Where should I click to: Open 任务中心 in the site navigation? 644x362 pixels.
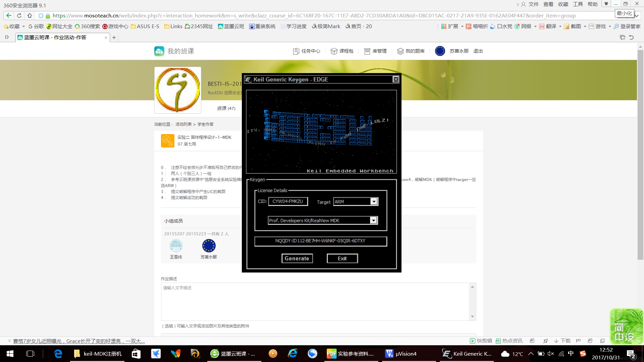(x=307, y=51)
